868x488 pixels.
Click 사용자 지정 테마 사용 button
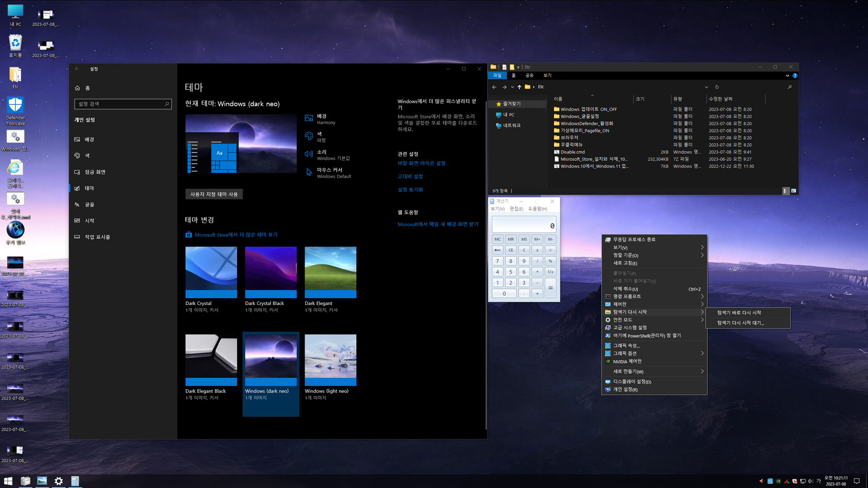pyautogui.click(x=214, y=194)
